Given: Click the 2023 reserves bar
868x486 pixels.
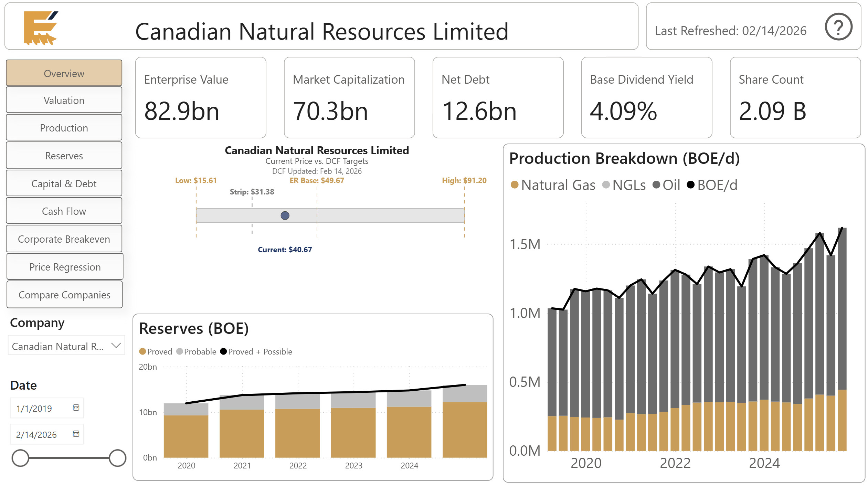Looking at the screenshot, I should pyautogui.click(x=353, y=425).
